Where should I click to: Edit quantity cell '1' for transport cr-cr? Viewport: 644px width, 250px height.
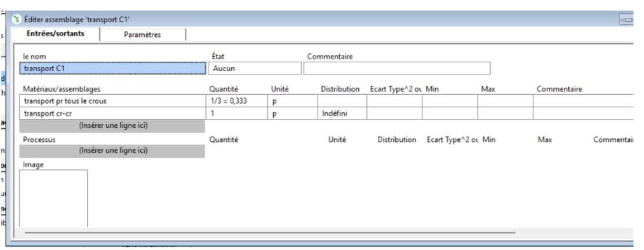coord(236,113)
